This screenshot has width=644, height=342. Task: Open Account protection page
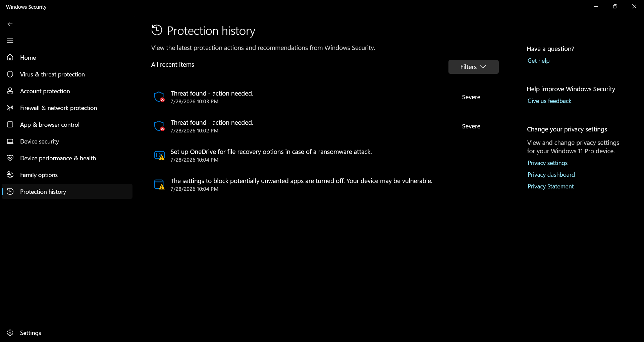tap(67, 91)
